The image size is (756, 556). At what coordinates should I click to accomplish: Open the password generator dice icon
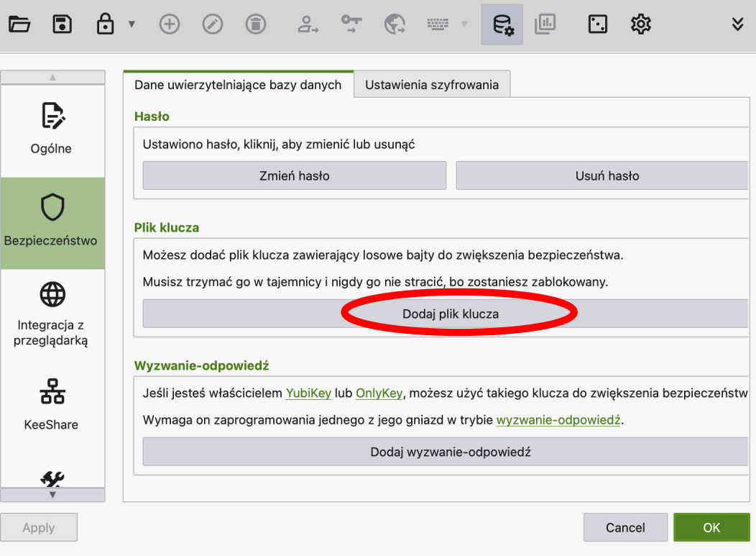tap(597, 24)
